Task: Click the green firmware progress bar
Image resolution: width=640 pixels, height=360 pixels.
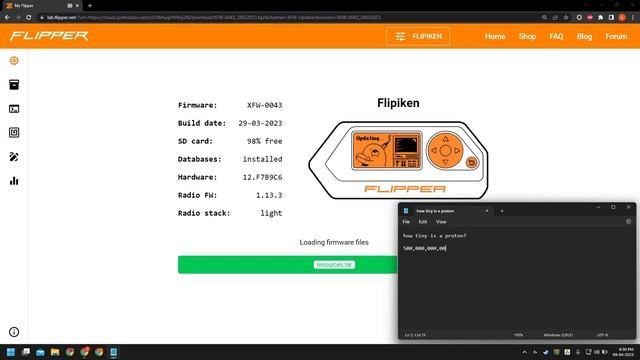Action: [x=288, y=264]
